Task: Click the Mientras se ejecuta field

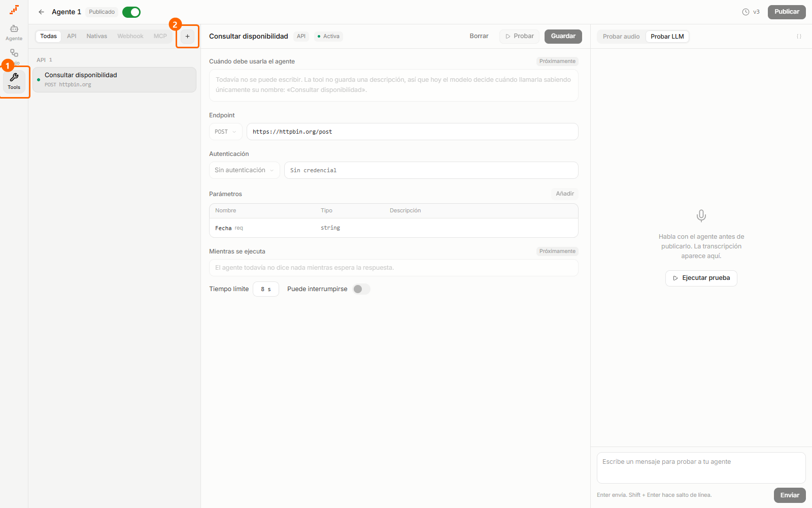Action: [x=393, y=268]
